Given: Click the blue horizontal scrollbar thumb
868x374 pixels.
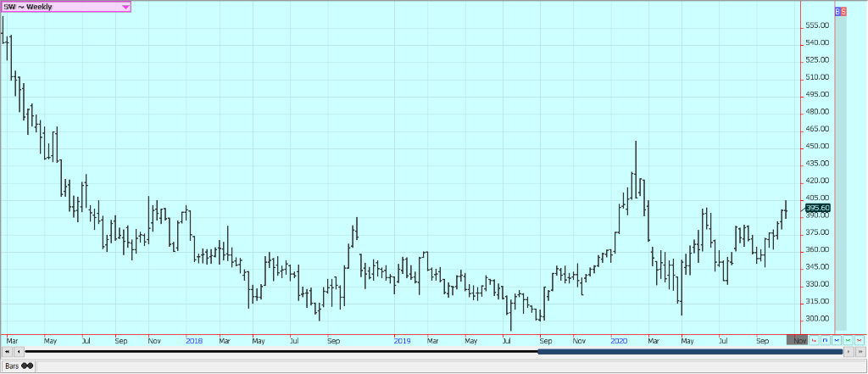Looking at the screenshot, I should pyautogui.click(x=690, y=351).
